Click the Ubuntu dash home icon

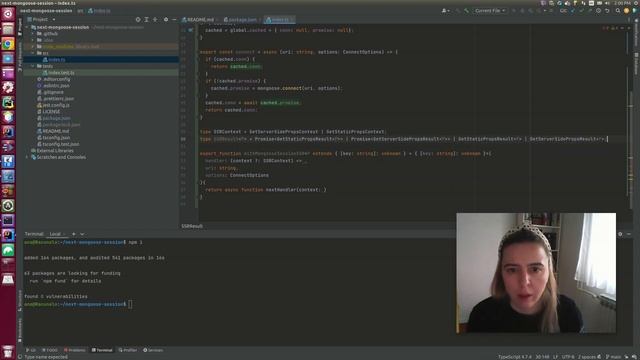8,14
